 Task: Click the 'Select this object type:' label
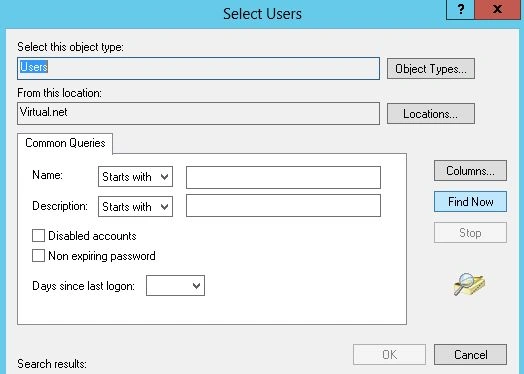[71, 47]
